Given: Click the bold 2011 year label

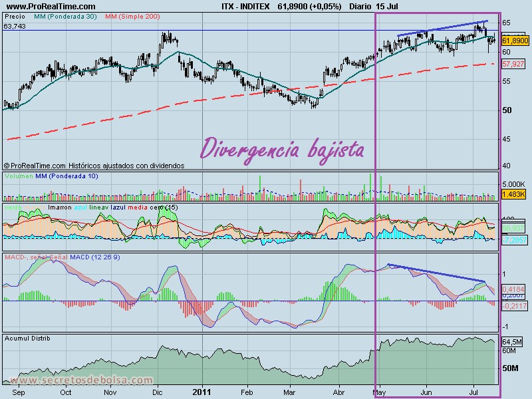Looking at the screenshot, I should 201,392.
